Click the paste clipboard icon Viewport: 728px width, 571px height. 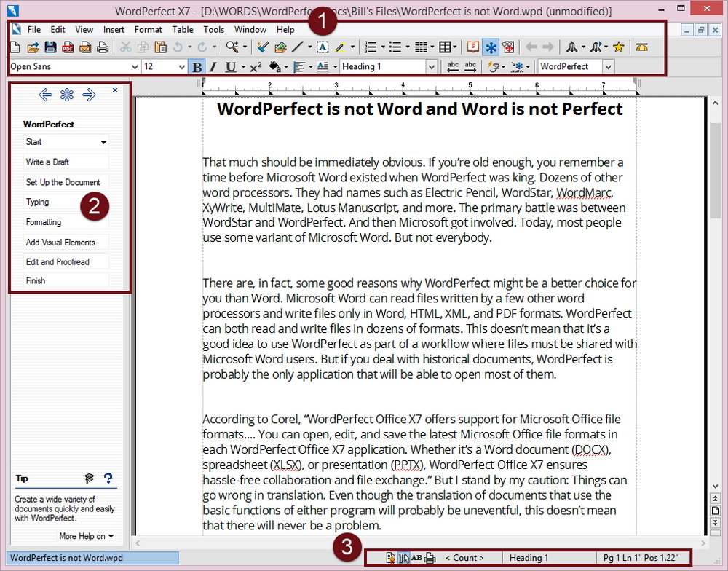[161, 47]
